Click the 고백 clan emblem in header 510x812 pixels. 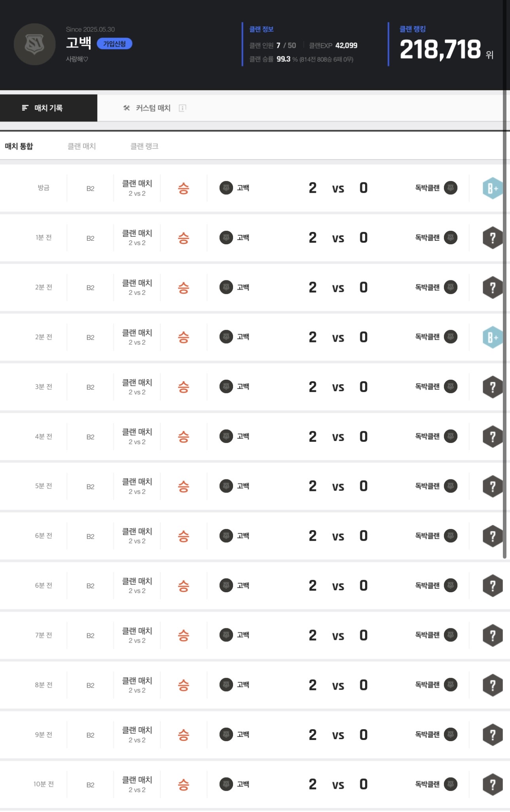click(x=34, y=44)
